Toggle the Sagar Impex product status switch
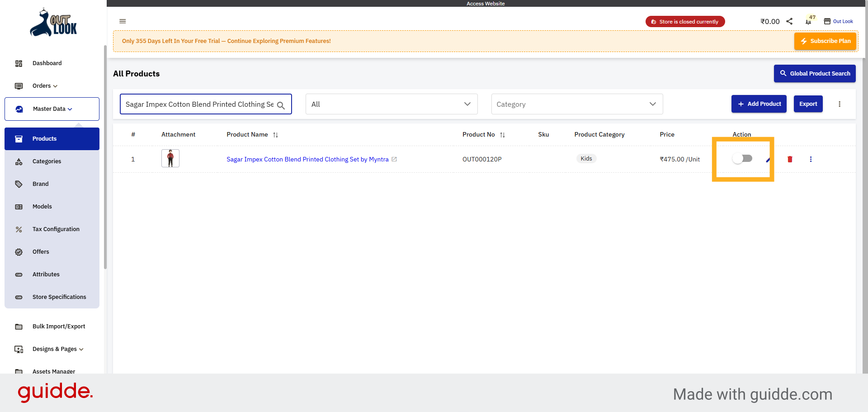 click(x=742, y=159)
